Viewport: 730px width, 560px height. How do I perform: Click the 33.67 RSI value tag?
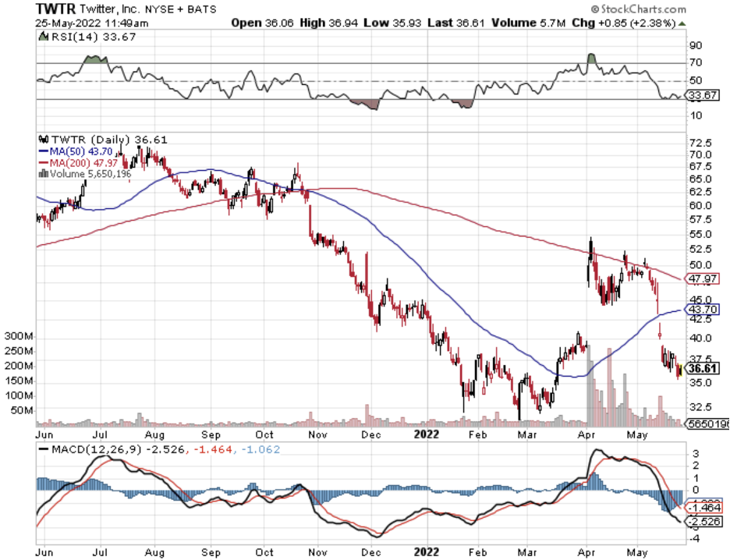pyautogui.click(x=703, y=95)
